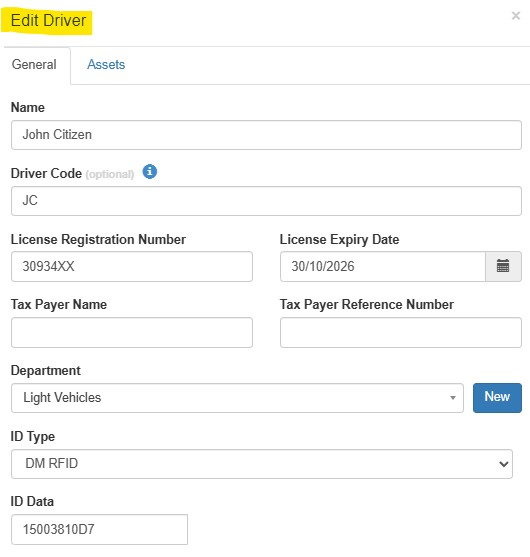Open the License Expiry Date calendar picker
This screenshot has height=557, width=530.
pyautogui.click(x=503, y=266)
